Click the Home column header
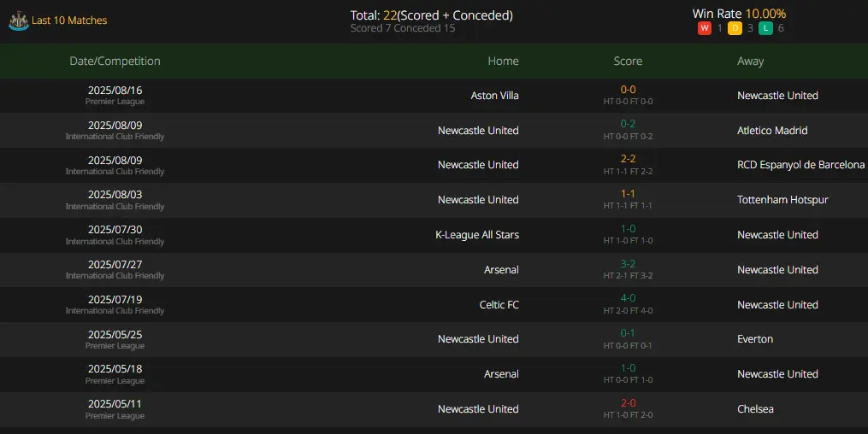Screen dimensions: 868x434 coord(503,62)
